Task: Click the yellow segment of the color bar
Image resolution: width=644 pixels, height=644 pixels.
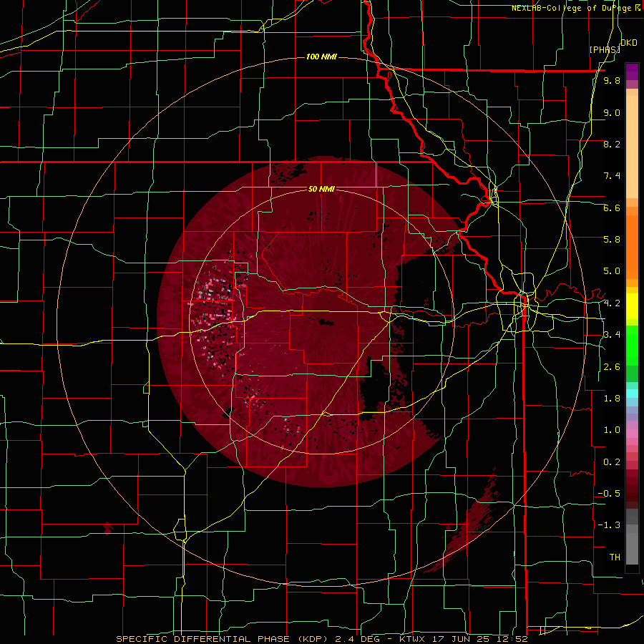Action: [x=632, y=306]
